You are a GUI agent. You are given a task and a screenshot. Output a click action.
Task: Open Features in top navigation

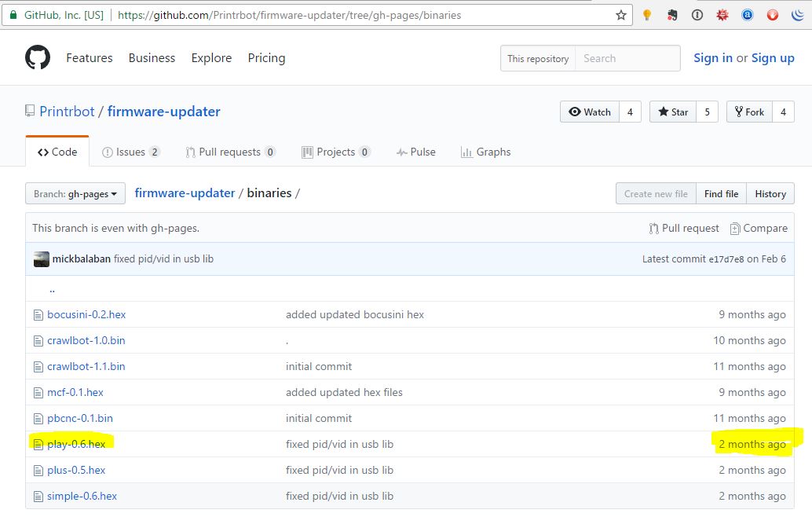pyautogui.click(x=90, y=58)
